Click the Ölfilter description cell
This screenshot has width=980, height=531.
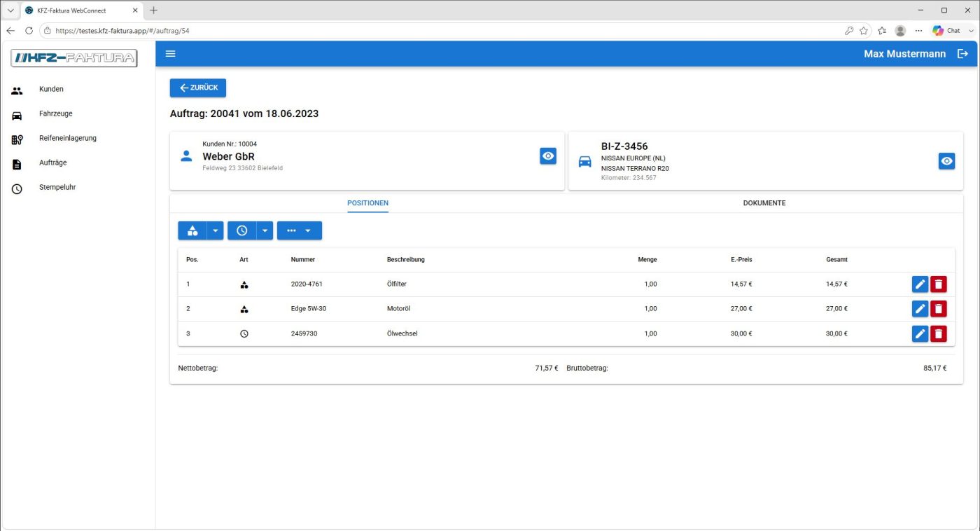coord(397,284)
